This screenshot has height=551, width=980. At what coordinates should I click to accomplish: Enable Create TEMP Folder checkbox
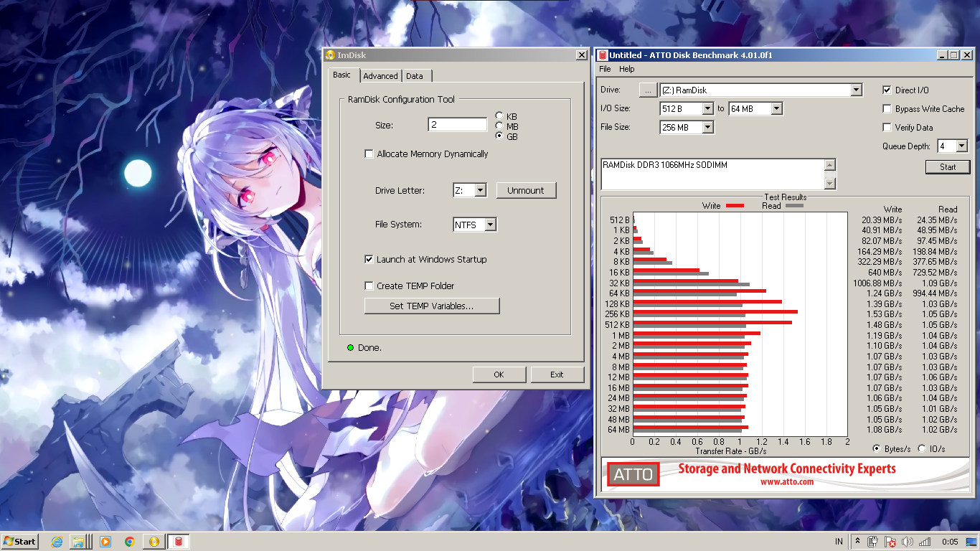[x=369, y=286]
